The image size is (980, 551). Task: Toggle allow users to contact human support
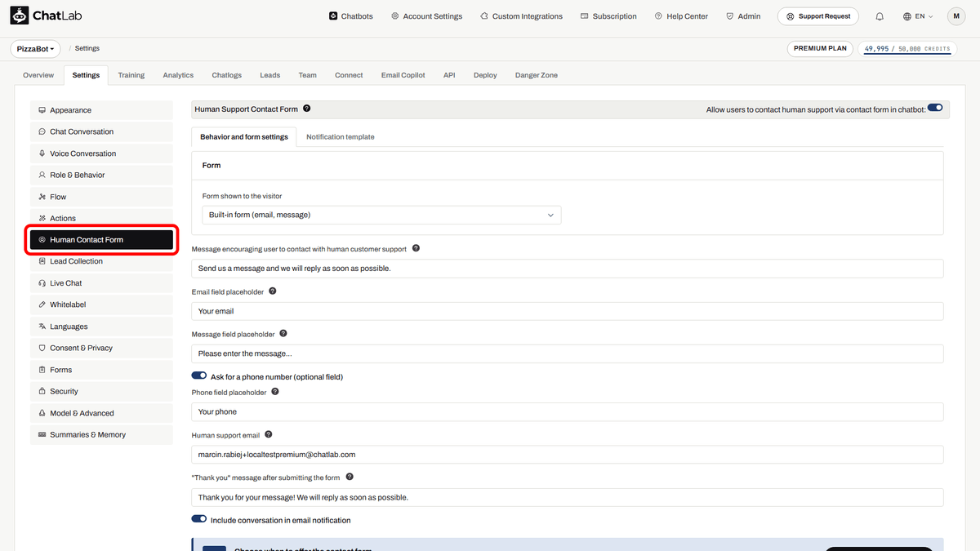click(935, 108)
